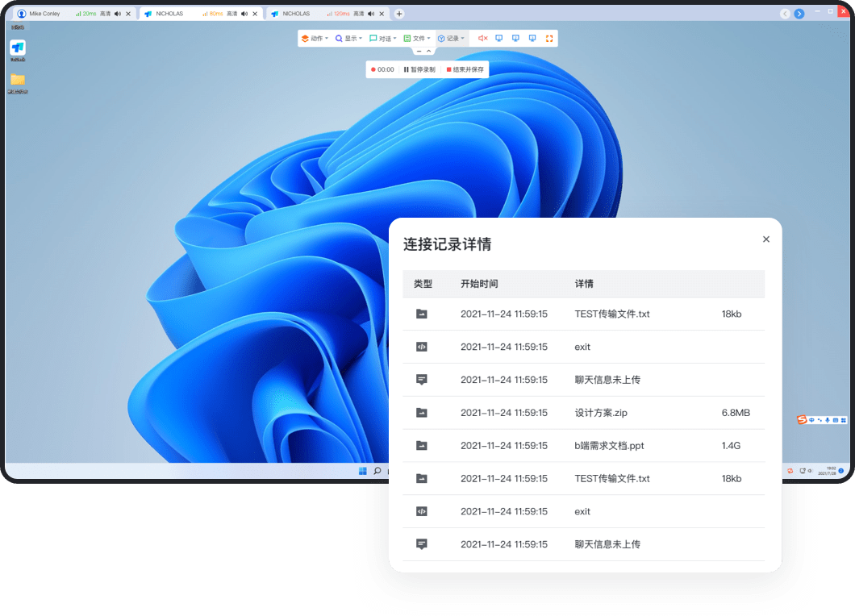855x616 pixels.
Task: Enter fullscreen with the orange corners icon
Action: coord(549,38)
